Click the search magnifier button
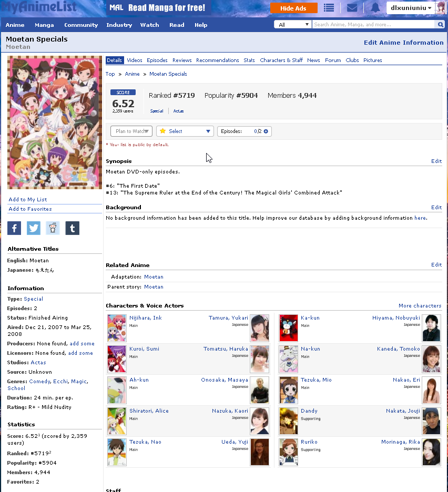Image resolution: width=448 pixels, height=492 pixels. [x=441, y=25]
